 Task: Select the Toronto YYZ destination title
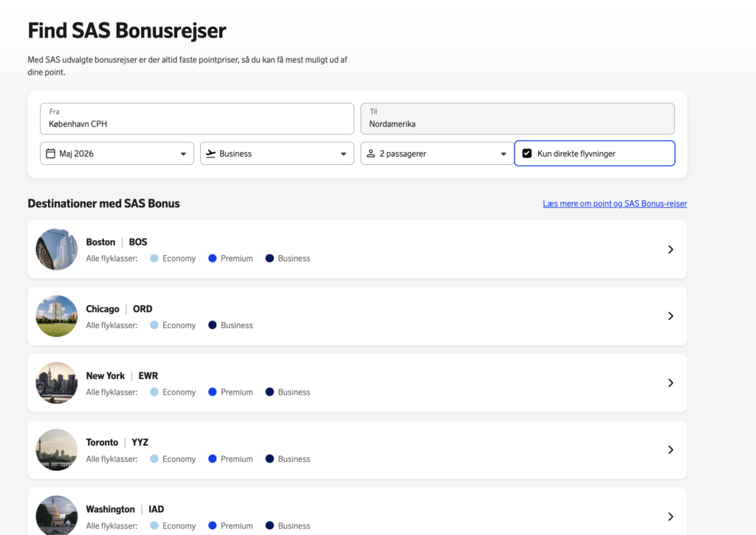(x=117, y=443)
